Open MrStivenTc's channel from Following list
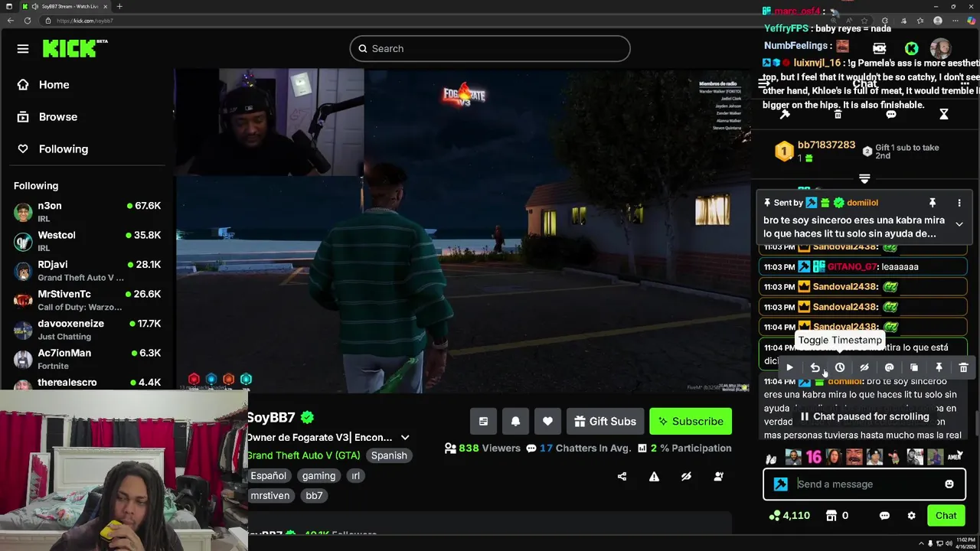This screenshot has height=551, width=980. click(x=88, y=300)
